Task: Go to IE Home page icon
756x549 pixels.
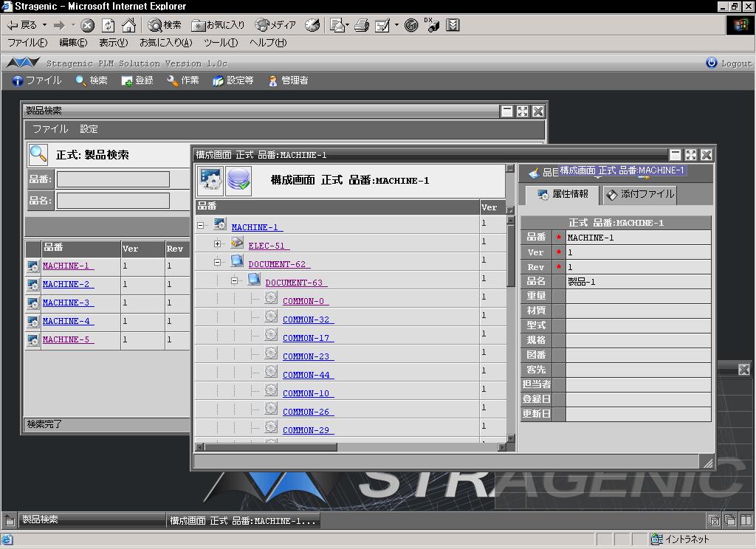Action: [128, 25]
